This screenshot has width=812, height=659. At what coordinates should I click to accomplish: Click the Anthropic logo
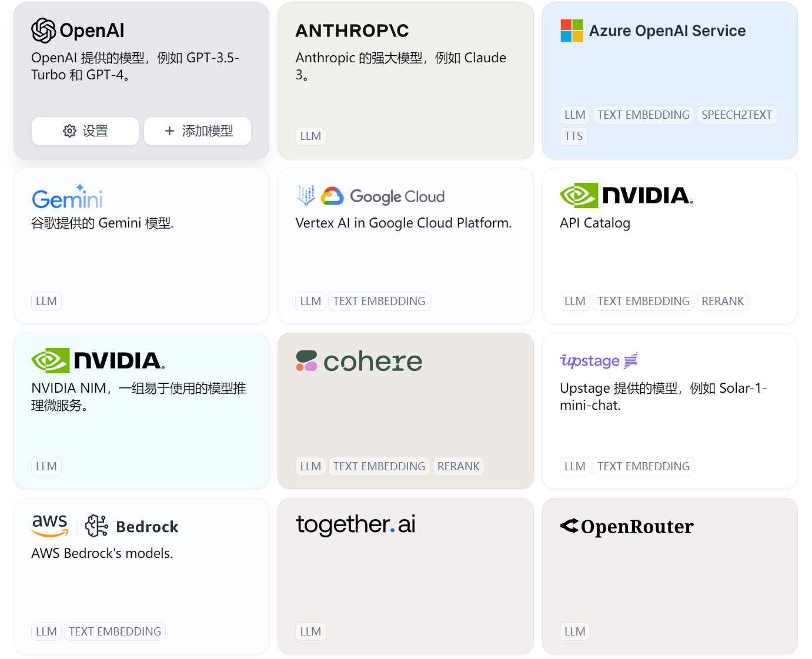(x=352, y=31)
